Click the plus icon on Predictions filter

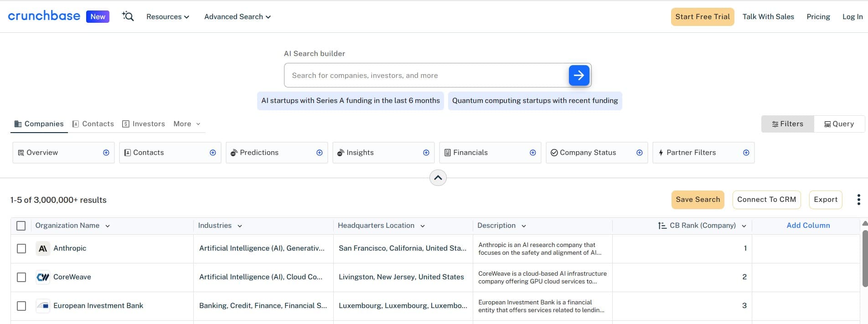[x=320, y=153]
